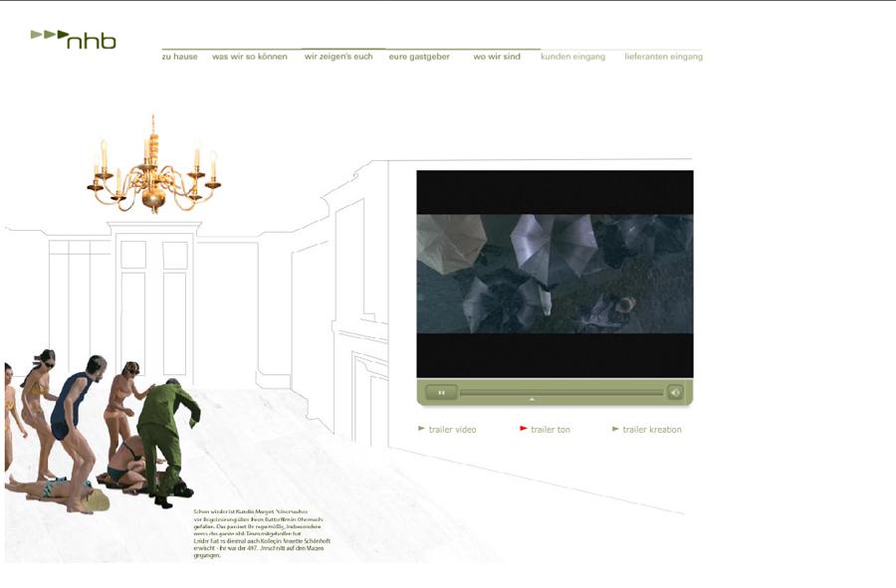Select the trailer ton link
Image resolution: width=896 pixels, height=588 pixels.
click(x=551, y=430)
